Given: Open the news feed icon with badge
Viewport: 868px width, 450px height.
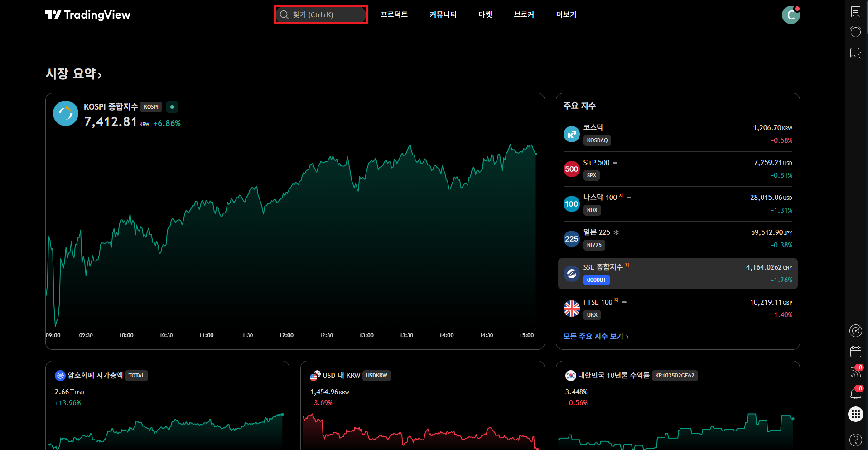Looking at the screenshot, I should (x=855, y=372).
